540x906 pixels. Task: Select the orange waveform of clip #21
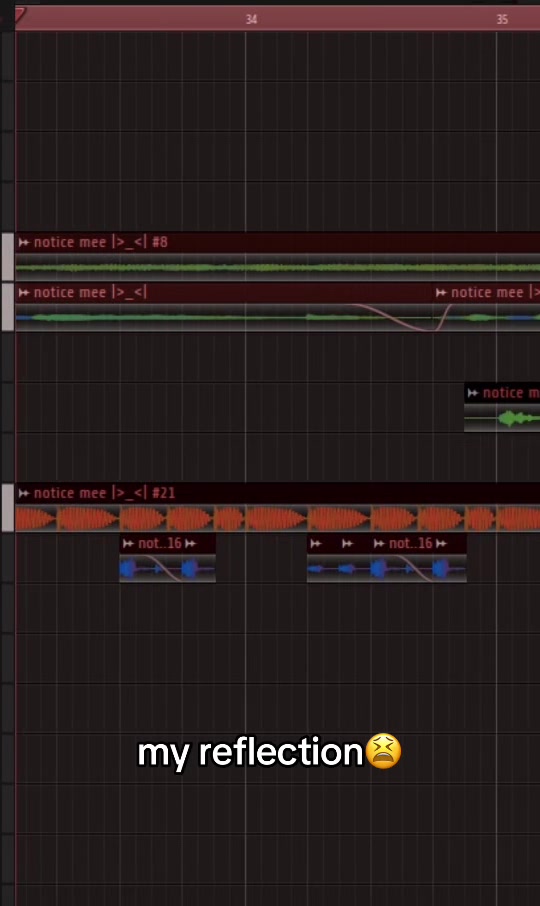pos(277,518)
